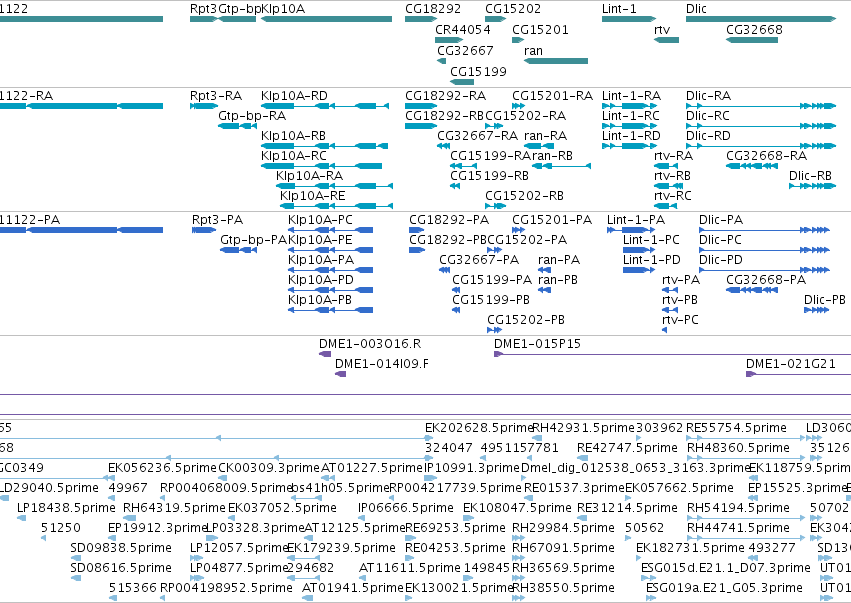The image size is (851, 603).
Task: Select protein label Dlic-PD
Action: [720, 260]
